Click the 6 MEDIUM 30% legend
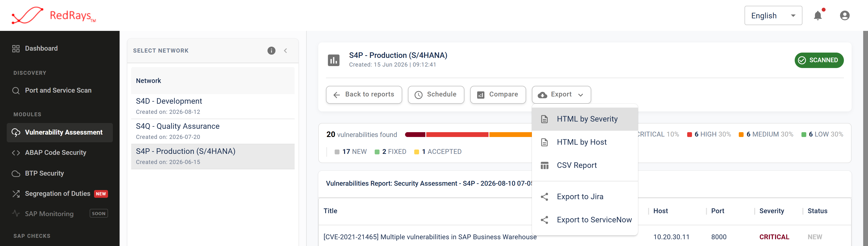 tap(766, 135)
